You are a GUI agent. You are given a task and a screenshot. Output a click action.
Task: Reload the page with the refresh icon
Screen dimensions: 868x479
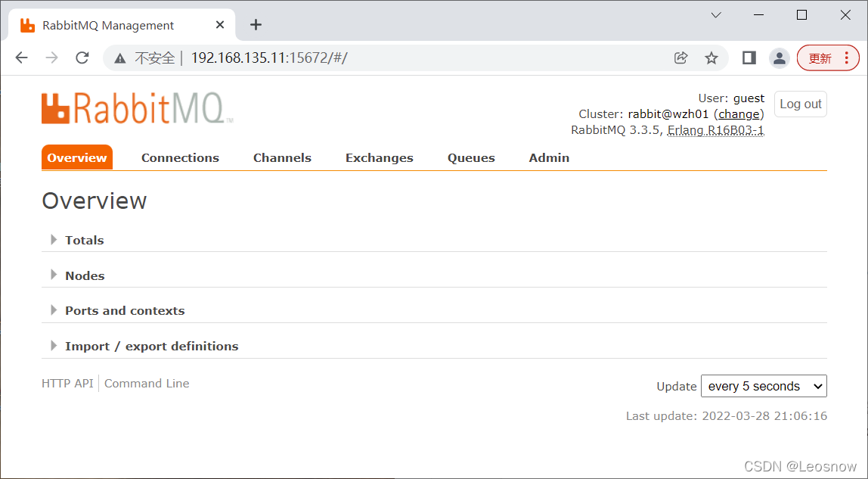pyautogui.click(x=82, y=58)
